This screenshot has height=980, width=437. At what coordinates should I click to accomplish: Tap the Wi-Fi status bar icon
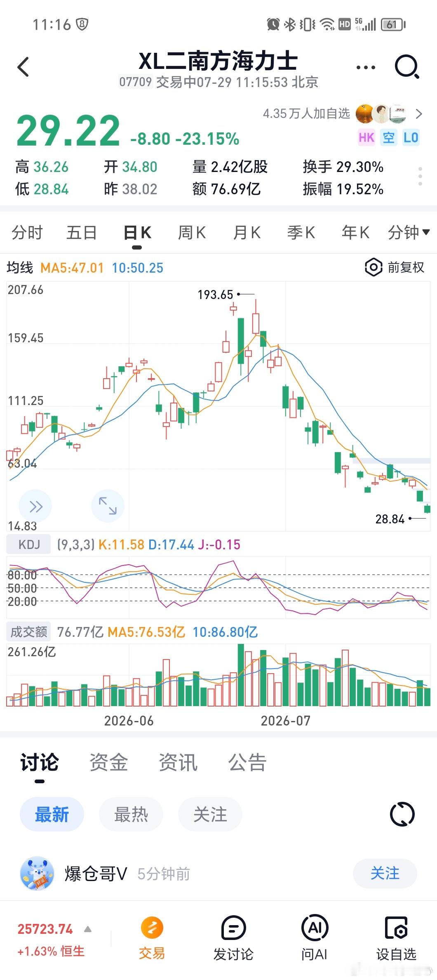[328, 25]
